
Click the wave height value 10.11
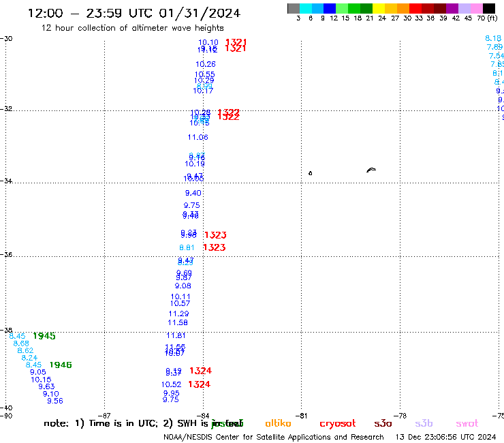pos(180,297)
